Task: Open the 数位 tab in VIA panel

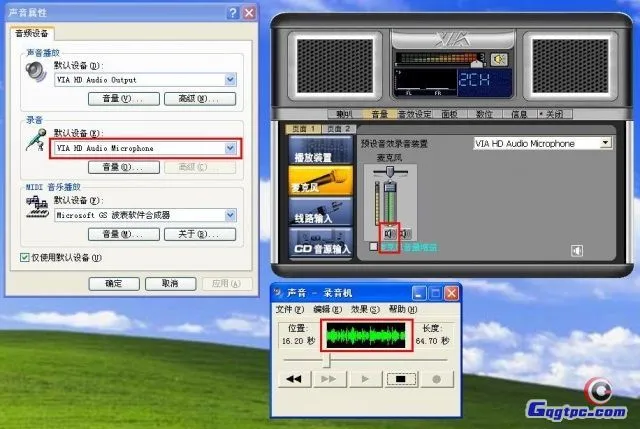Action: coord(484,114)
